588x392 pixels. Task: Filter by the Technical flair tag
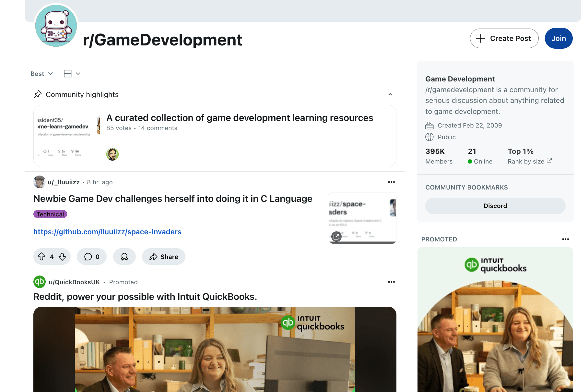pyautogui.click(x=50, y=214)
